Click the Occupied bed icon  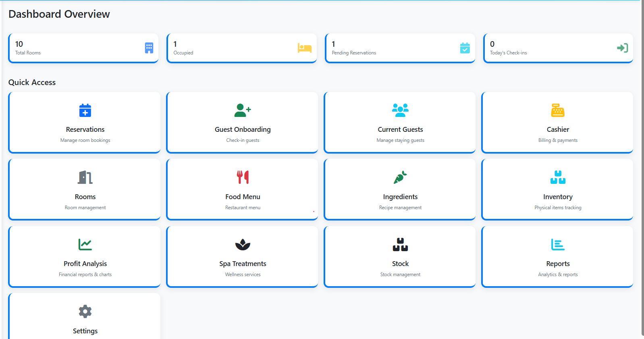tap(304, 48)
